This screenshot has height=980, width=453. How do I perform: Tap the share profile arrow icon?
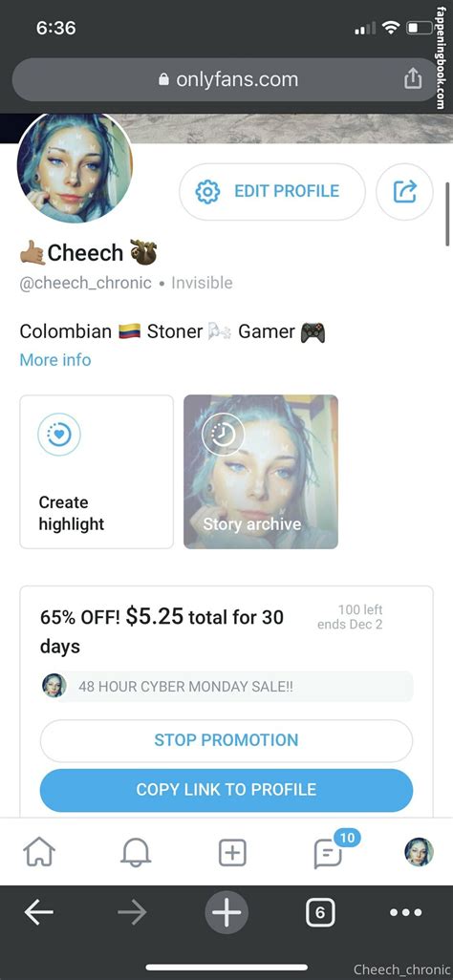(x=404, y=191)
